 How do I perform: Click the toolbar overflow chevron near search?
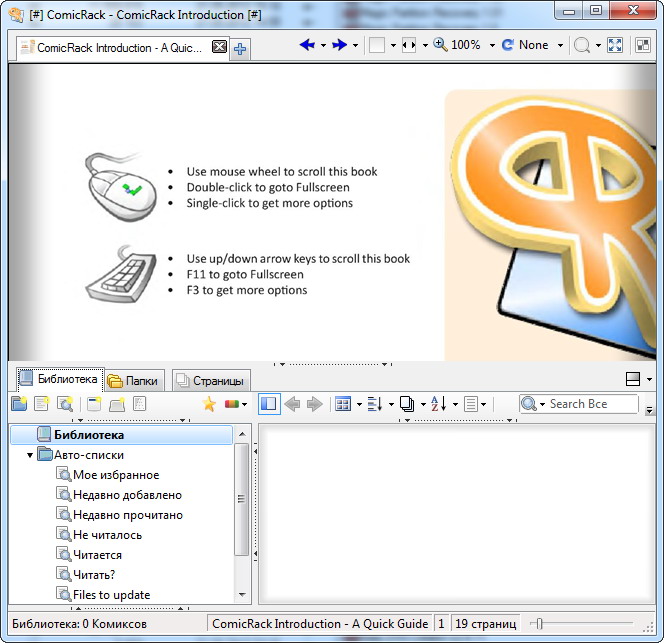pyautogui.click(x=649, y=410)
